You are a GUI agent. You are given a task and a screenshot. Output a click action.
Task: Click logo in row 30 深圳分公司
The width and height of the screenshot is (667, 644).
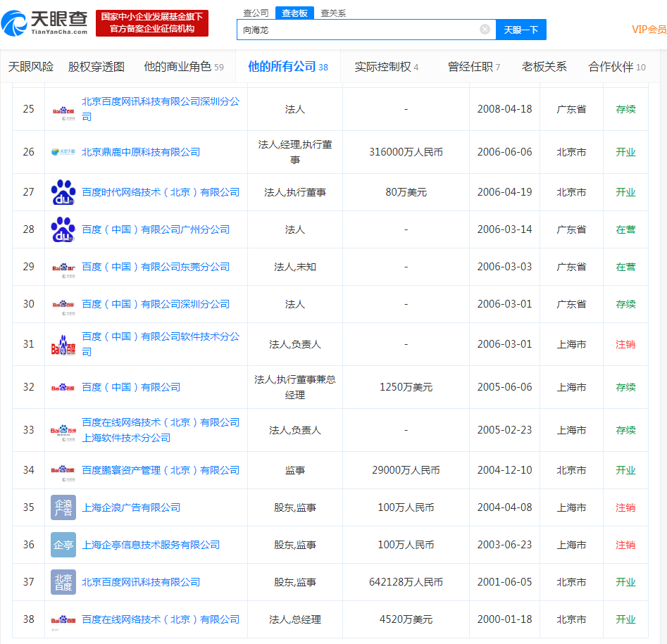pos(63,308)
